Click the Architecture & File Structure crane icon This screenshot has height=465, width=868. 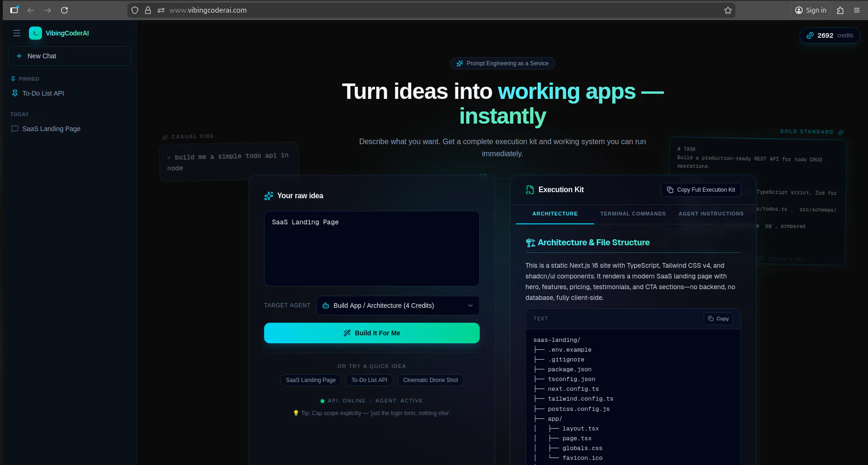coord(531,243)
